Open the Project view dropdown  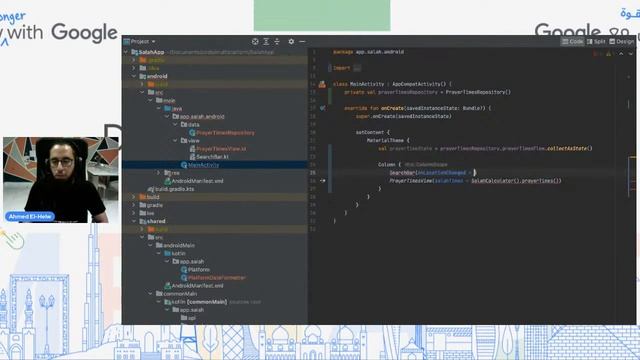tap(140, 41)
